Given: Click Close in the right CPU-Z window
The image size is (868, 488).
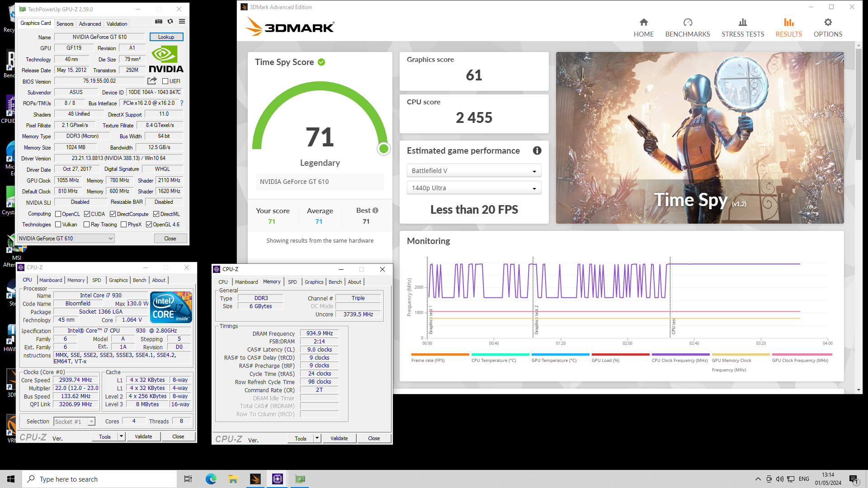Looking at the screenshot, I should click(x=374, y=438).
